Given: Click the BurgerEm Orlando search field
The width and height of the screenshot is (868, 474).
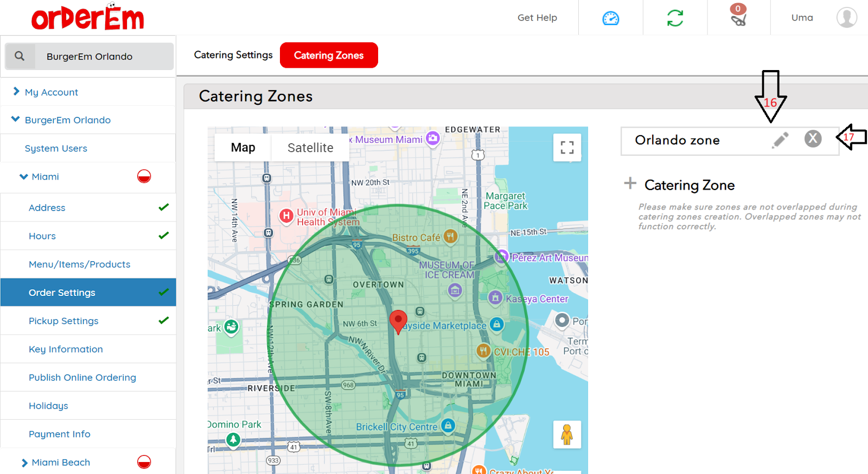Looking at the screenshot, I should (x=103, y=56).
